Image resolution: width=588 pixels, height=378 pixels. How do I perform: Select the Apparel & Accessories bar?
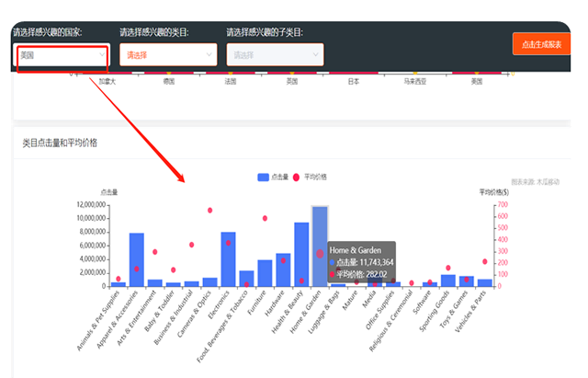pyautogui.click(x=136, y=260)
